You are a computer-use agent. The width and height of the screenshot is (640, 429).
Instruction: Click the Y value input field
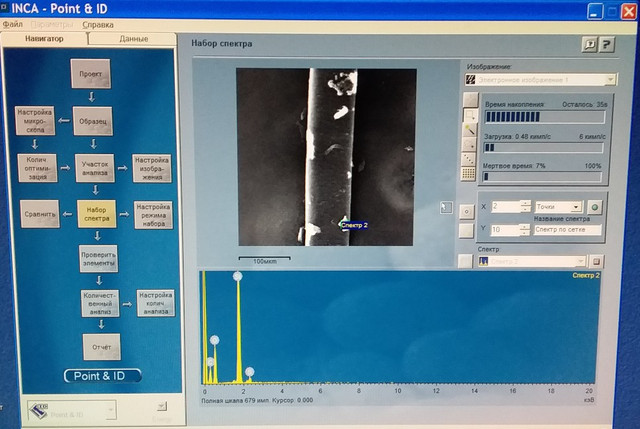coord(505,230)
